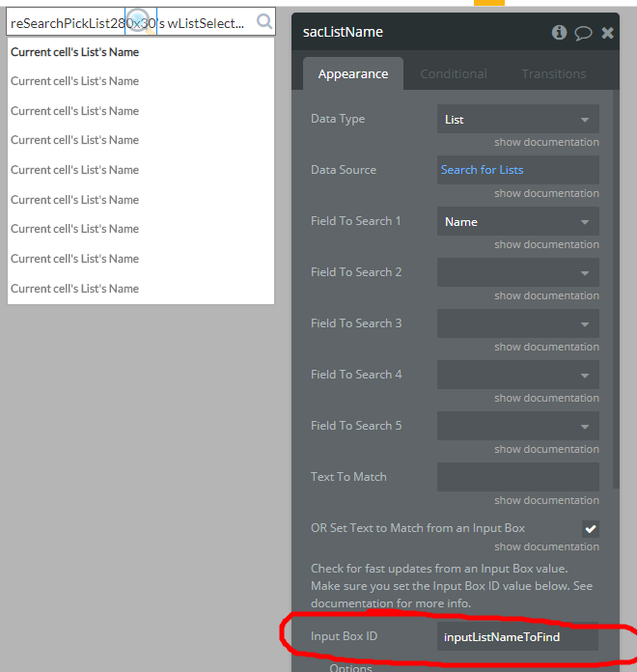Show documentation for Field To Search 3
The image size is (637, 672).
tap(546, 347)
